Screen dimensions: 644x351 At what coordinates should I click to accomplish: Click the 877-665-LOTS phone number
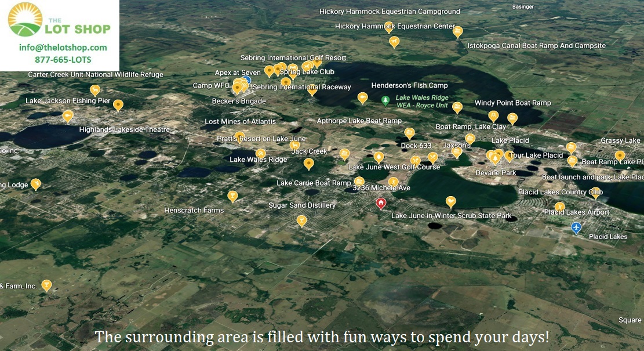[63, 60]
